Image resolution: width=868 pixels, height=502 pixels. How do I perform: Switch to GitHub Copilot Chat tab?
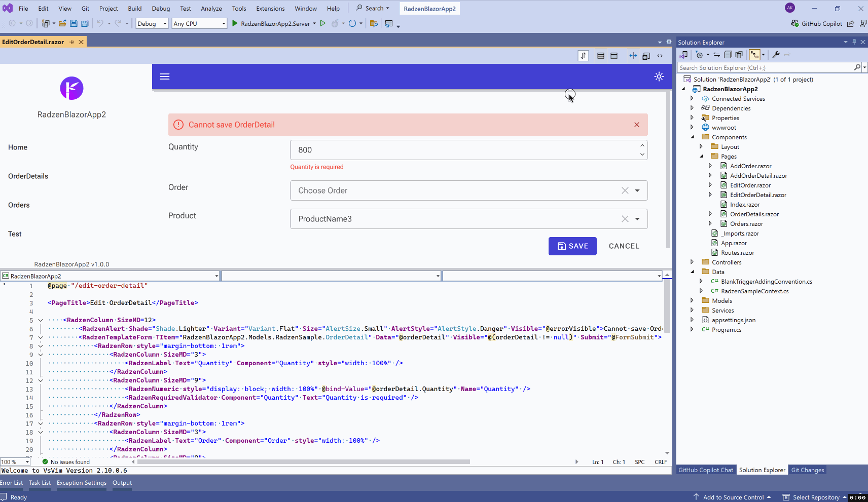tap(706, 470)
